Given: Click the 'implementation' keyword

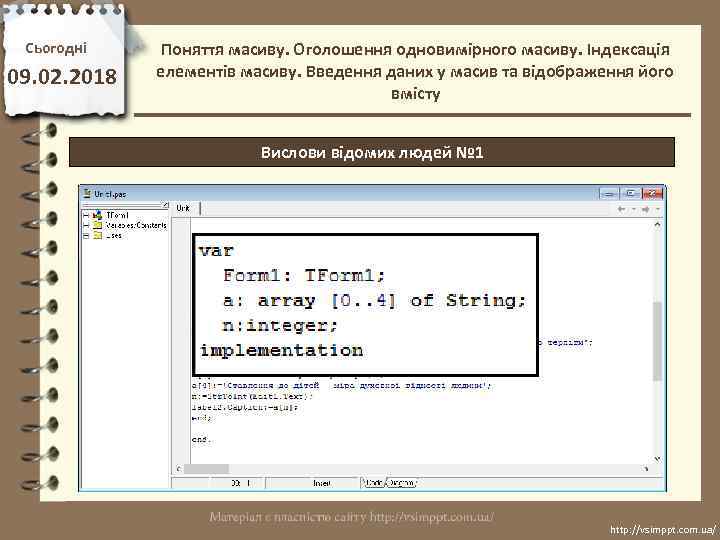Looking at the screenshot, I should pyautogui.click(x=281, y=351).
